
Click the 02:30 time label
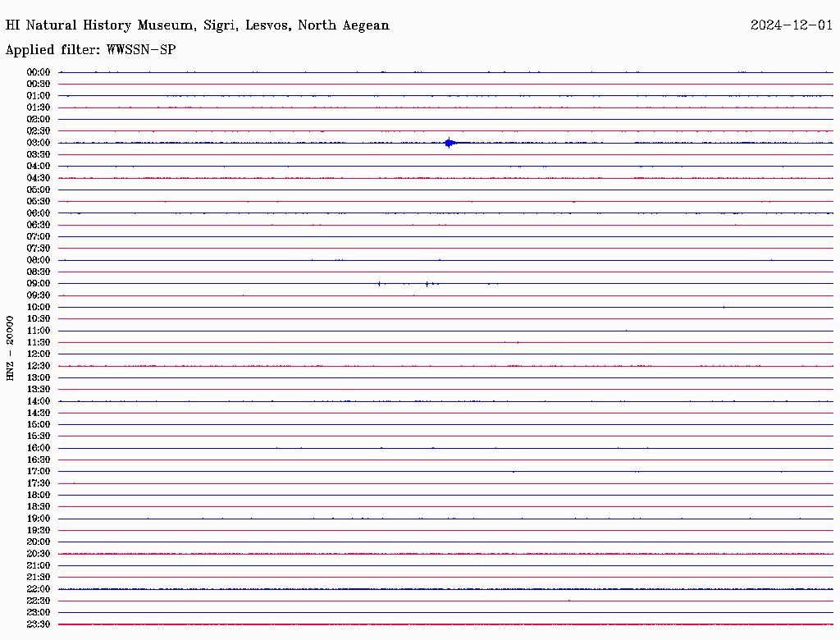tap(39, 130)
